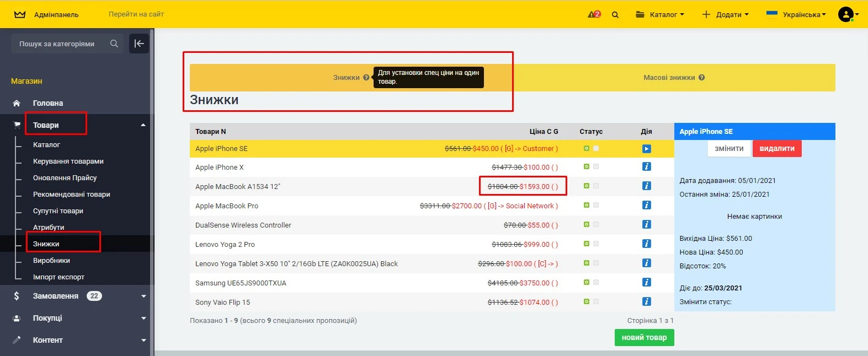This screenshot has height=356, width=868.
Task: Click the info icon for Sony Vaio Flip 15
Action: tap(646, 301)
